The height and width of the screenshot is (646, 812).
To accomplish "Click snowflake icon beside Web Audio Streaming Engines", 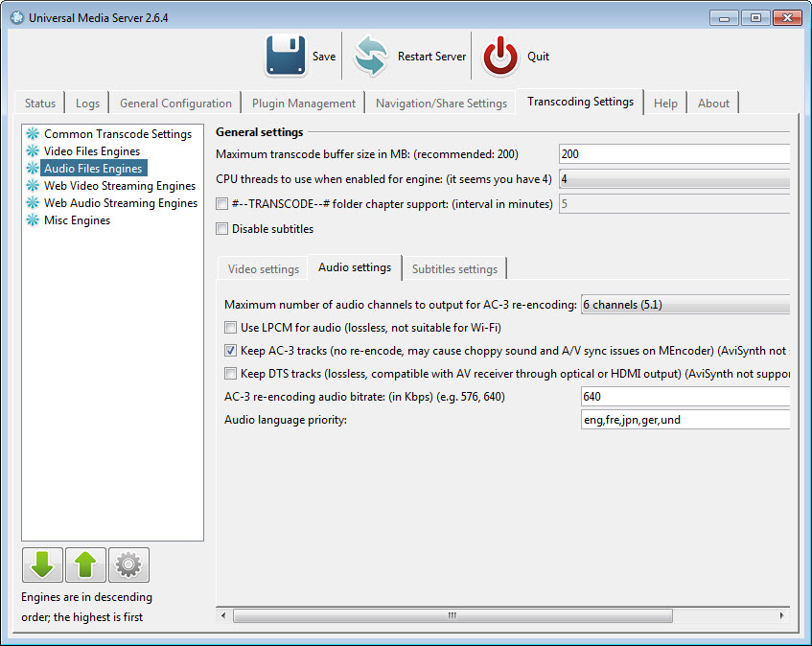I will point(33,202).
